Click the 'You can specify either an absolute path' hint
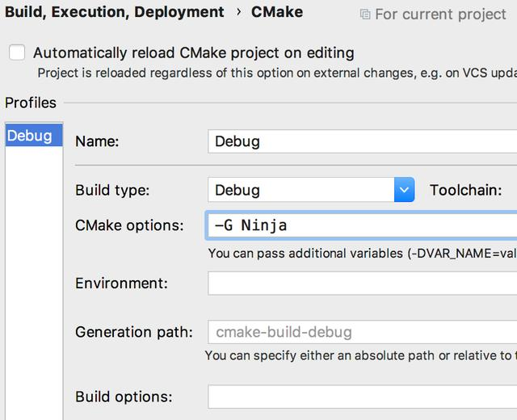Image resolution: width=517 pixels, height=420 pixels. pyautogui.click(x=361, y=355)
